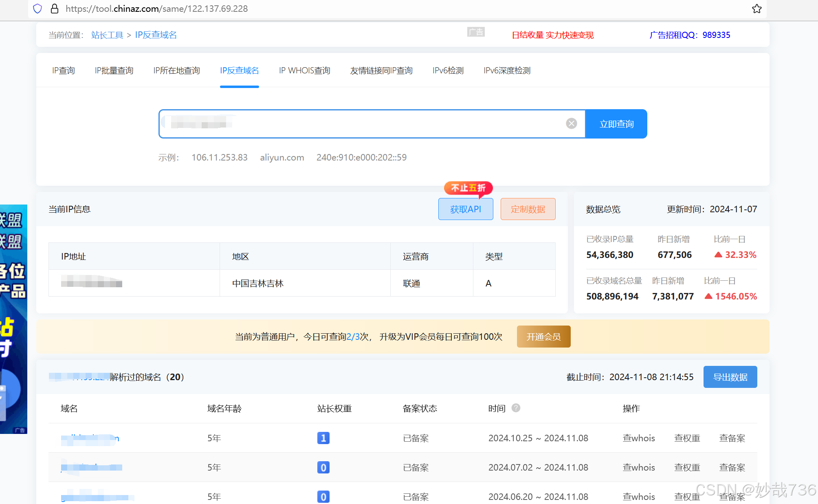The height and width of the screenshot is (504, 818).
Task: Clear the search box with X icon
Action: [571, 123]
